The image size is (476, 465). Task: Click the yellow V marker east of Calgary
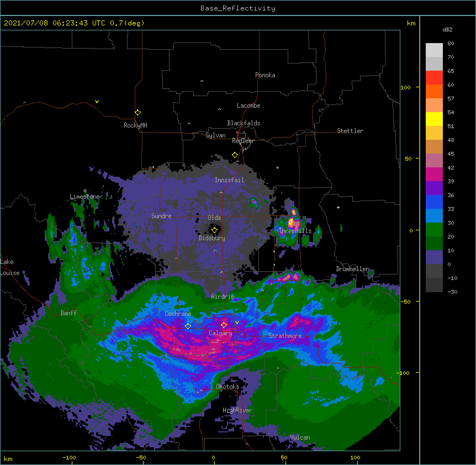(x=237, y=323)
